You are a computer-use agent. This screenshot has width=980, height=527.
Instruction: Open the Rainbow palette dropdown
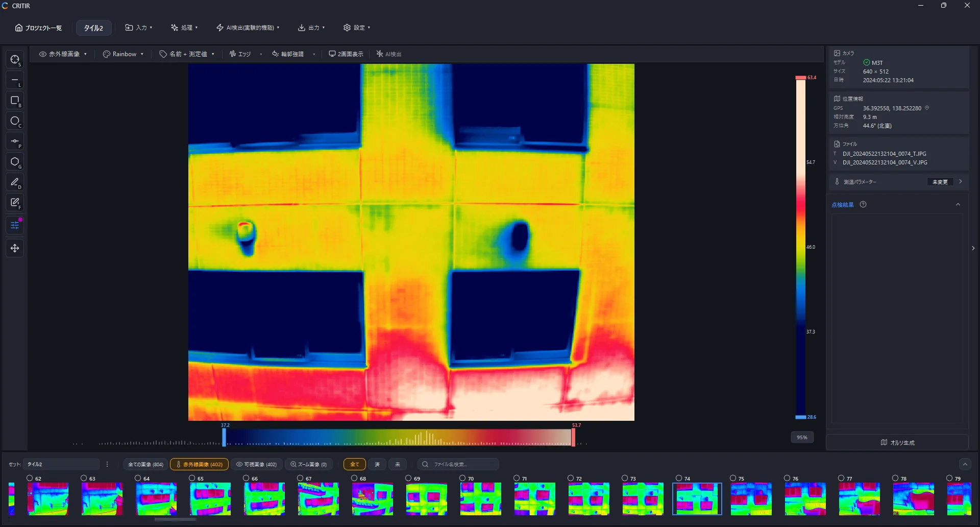(123, 54)
